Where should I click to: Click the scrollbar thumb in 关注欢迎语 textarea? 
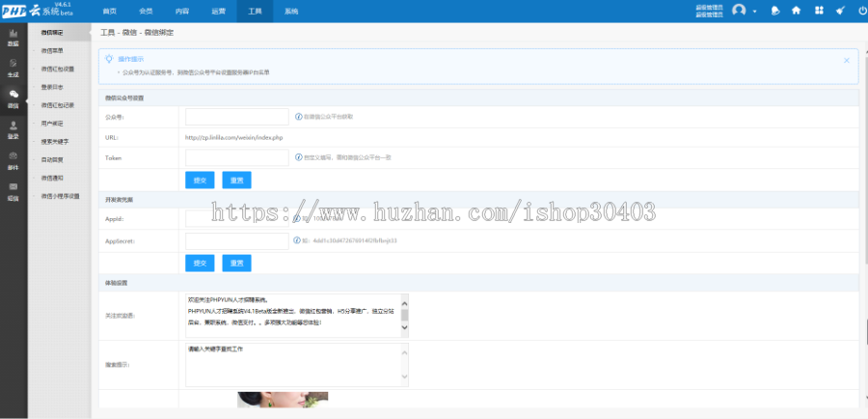pos(405,315)
